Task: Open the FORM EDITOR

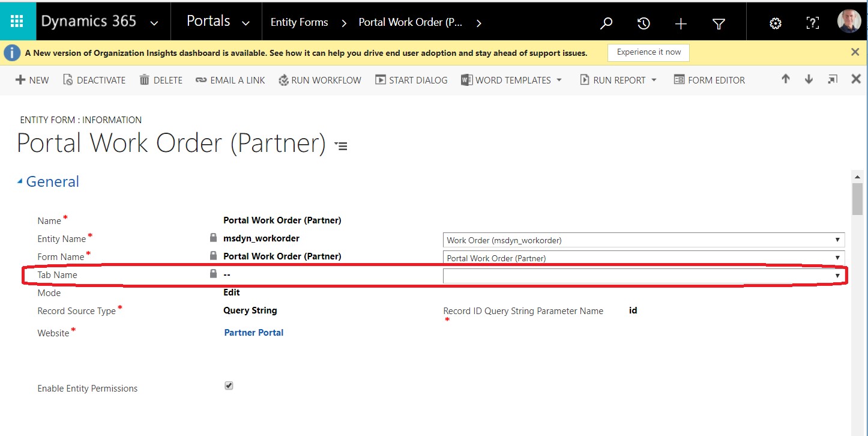Action: pos(710,80)
